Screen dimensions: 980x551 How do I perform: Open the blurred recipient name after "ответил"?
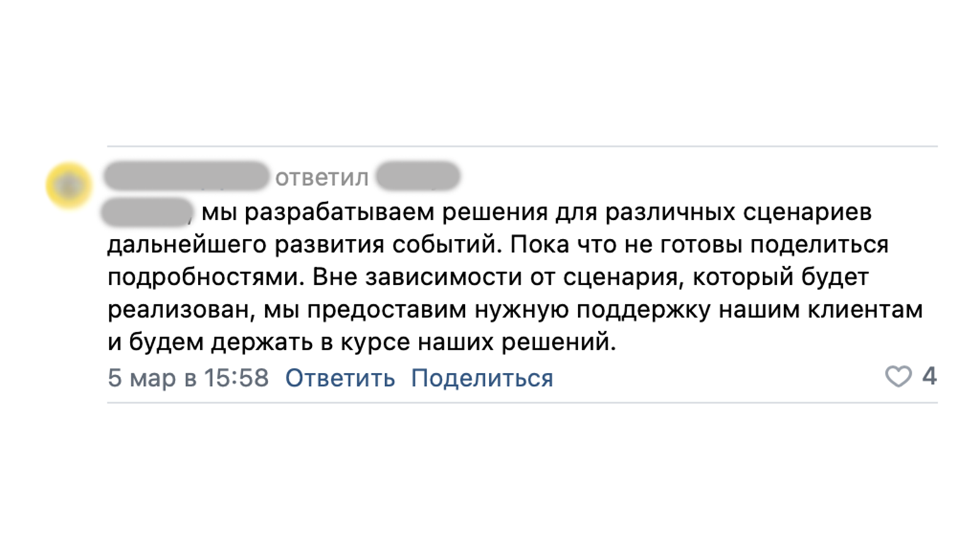418,176
